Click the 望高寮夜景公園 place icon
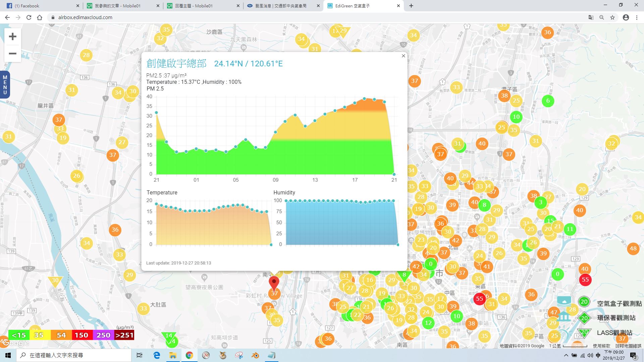The width and height of the screenshot is (644, 362). click(204, 277)
